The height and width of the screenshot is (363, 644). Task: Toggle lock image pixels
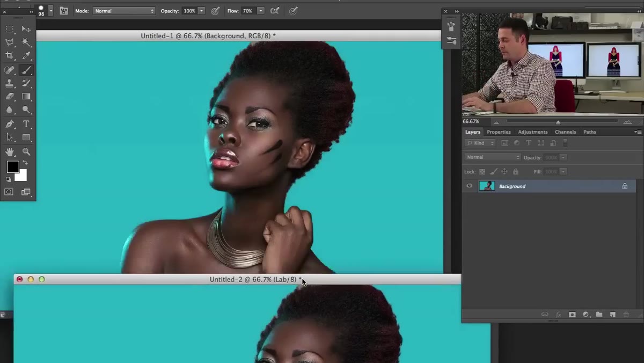493,172
